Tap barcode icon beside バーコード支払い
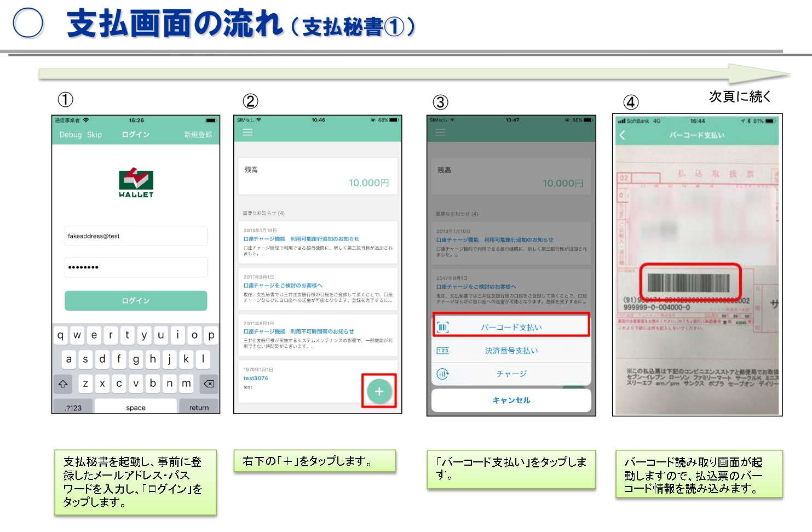The width and height of the screenshot is (812, 532). pos(442,328)
